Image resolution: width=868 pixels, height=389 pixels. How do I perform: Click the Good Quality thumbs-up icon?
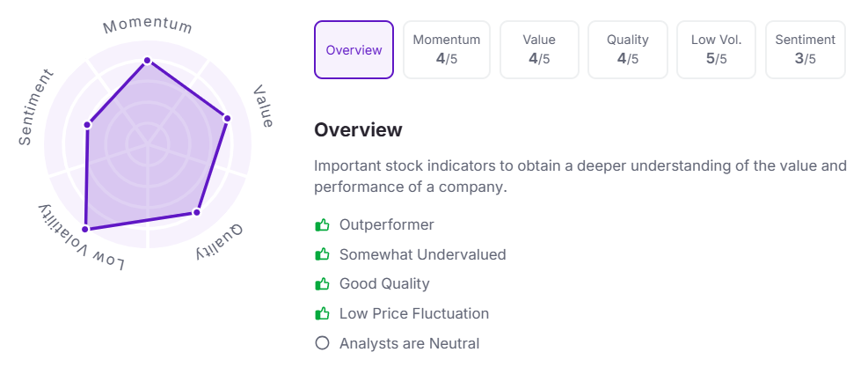322,284
